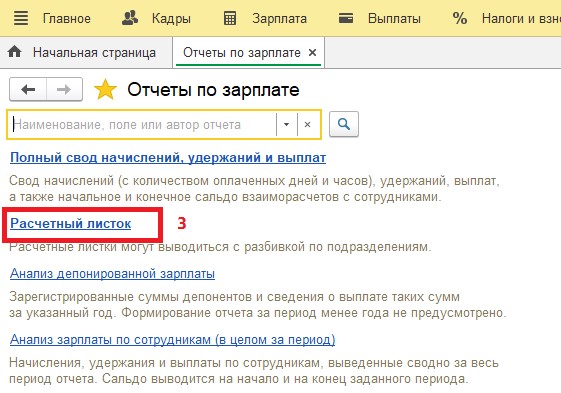This screenshot has height=393, width=561.
Task: Click description starting Расчетные листки могут
Action: [x=220, y=247]
